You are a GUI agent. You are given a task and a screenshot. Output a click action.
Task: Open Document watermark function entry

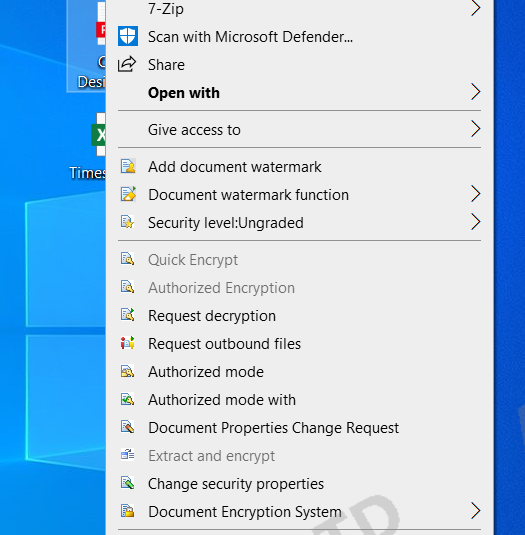(x=300, y=194)
